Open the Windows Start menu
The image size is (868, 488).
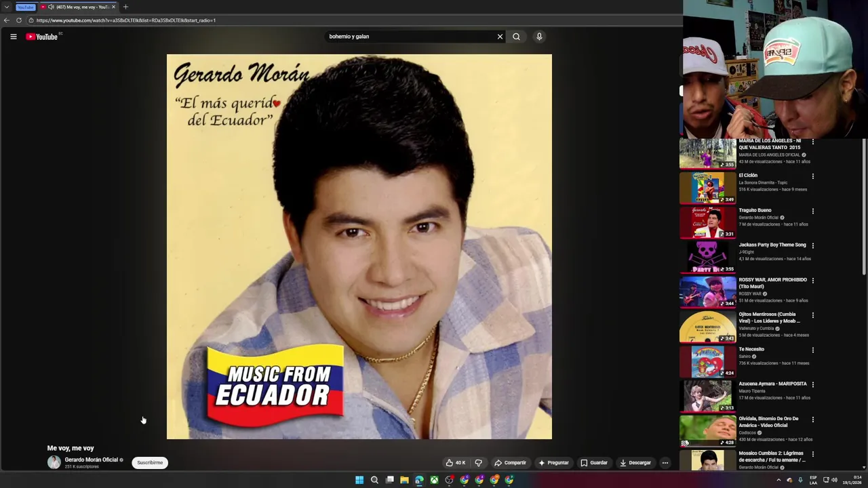359,480
